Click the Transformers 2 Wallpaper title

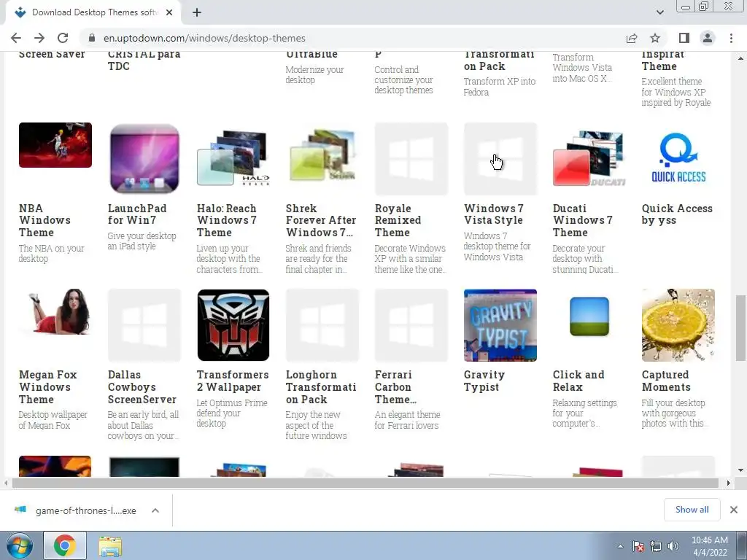point(233,381)
